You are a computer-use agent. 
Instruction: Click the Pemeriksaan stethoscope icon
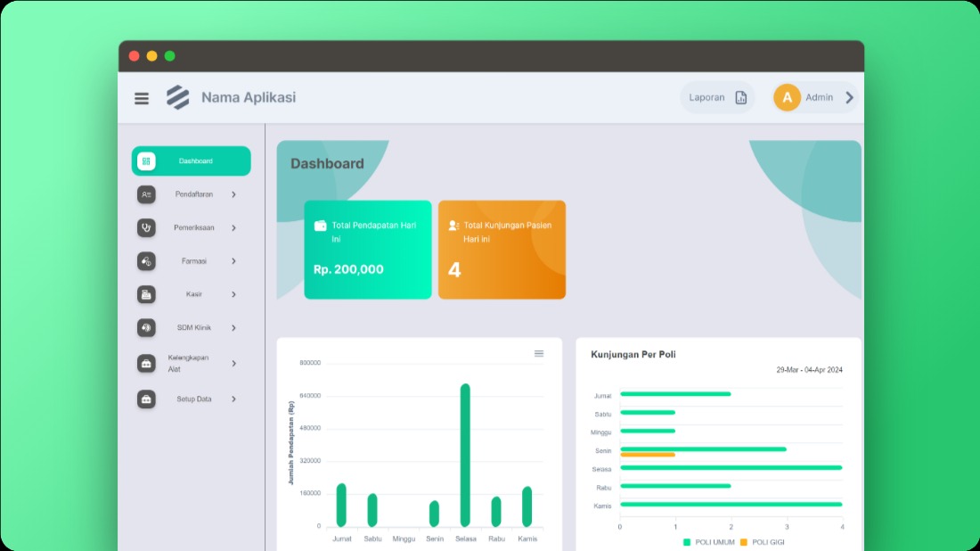click(146, 227)
